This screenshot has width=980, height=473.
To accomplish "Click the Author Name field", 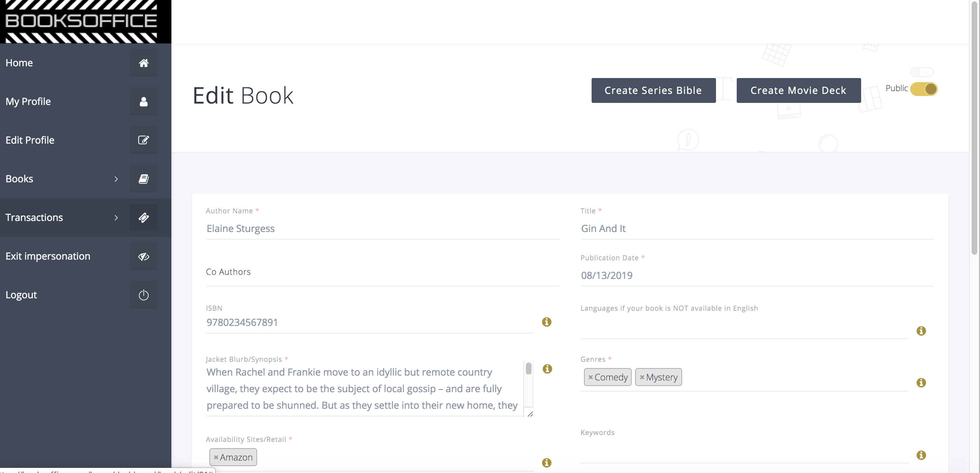I will click(x=382, y=229).
